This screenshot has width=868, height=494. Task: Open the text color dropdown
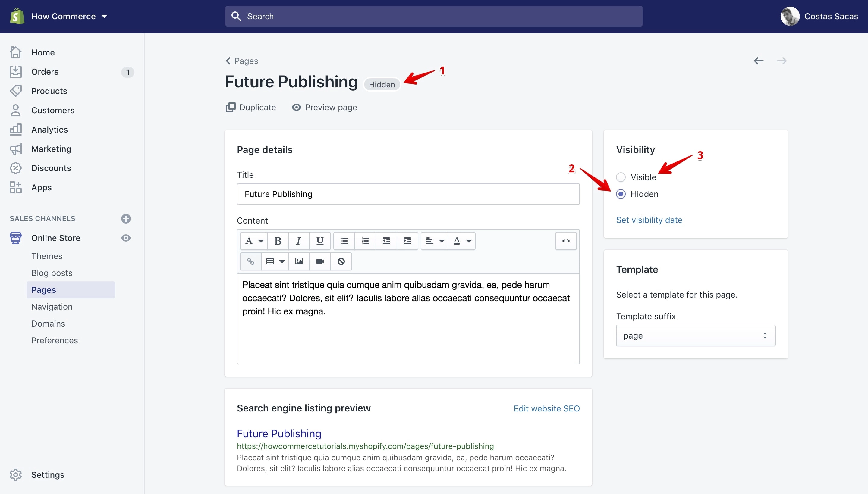[462, 241]
